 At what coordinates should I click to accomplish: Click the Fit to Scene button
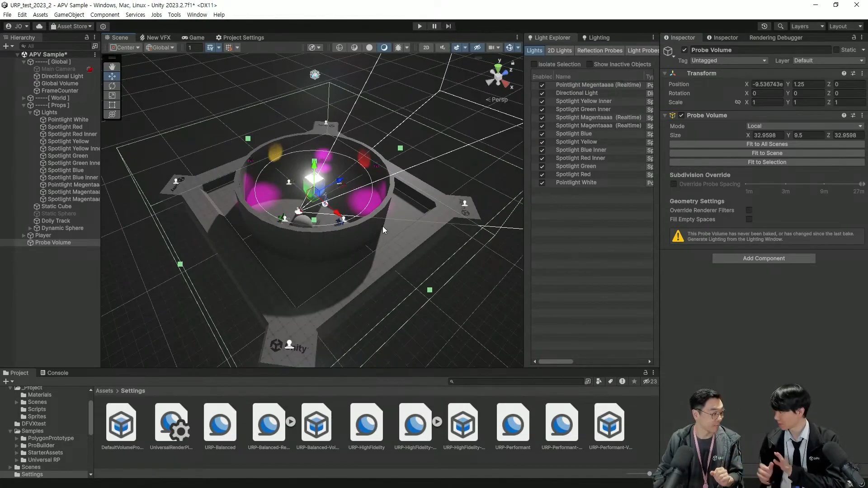point(767,153)
